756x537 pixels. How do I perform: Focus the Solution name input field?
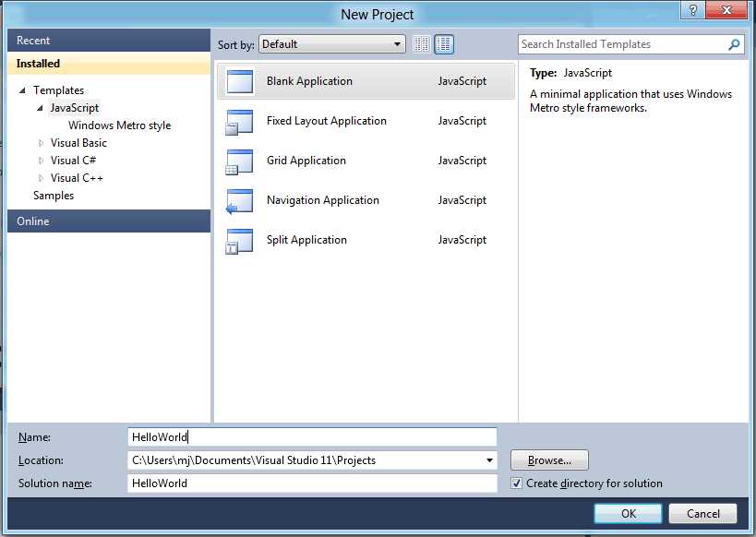tap(312, 483)
